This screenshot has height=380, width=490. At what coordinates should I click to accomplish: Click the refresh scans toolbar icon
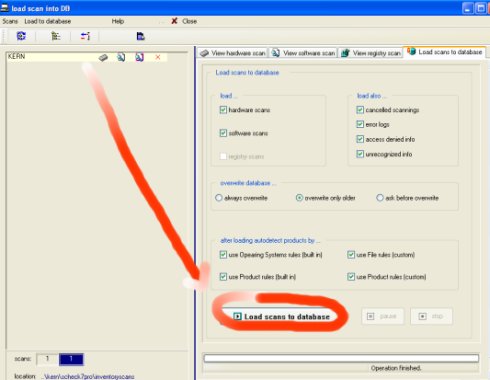click(21, 36)
